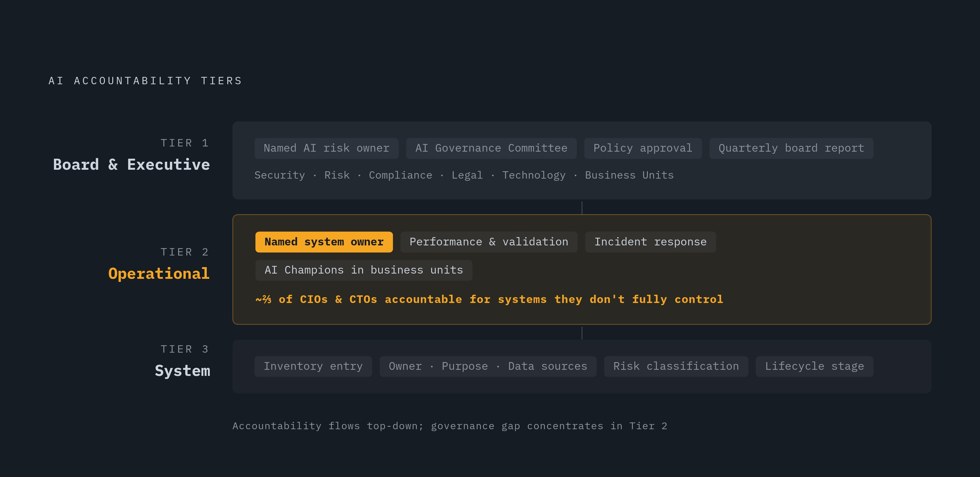Click the Board & Executive tier heading
The height and width of the screenshot is (477, 980).
click(131, 165)
